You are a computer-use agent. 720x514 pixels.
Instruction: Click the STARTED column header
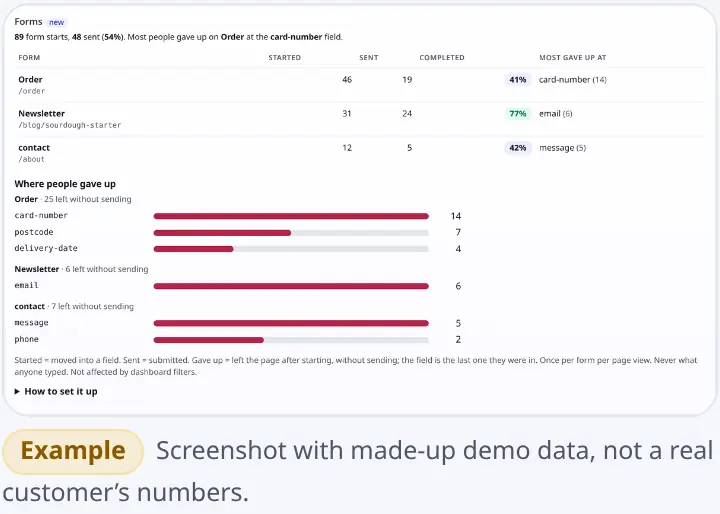285,57
